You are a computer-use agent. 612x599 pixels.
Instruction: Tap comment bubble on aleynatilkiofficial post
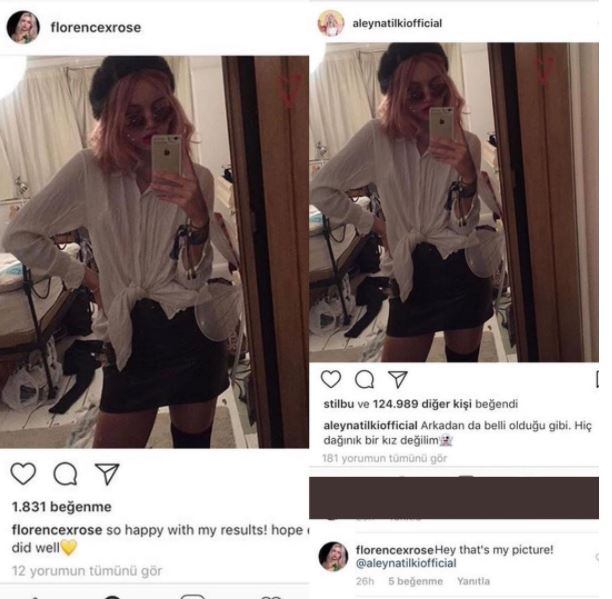(x=365, y=379)
